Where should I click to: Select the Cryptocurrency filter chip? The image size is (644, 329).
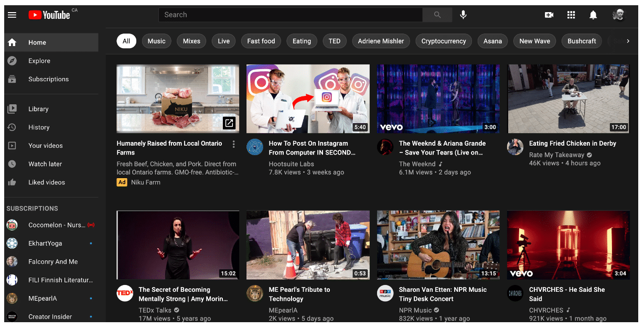tap(443, 41)
